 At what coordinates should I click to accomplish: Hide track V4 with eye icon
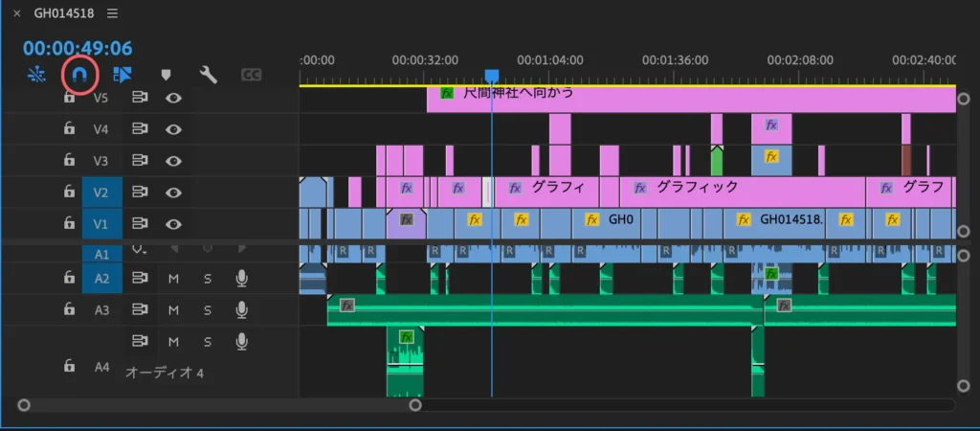(173, 128)
